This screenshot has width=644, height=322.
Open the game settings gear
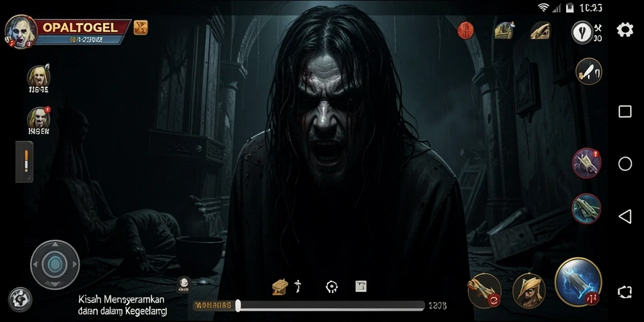click(x=625, y=30)
